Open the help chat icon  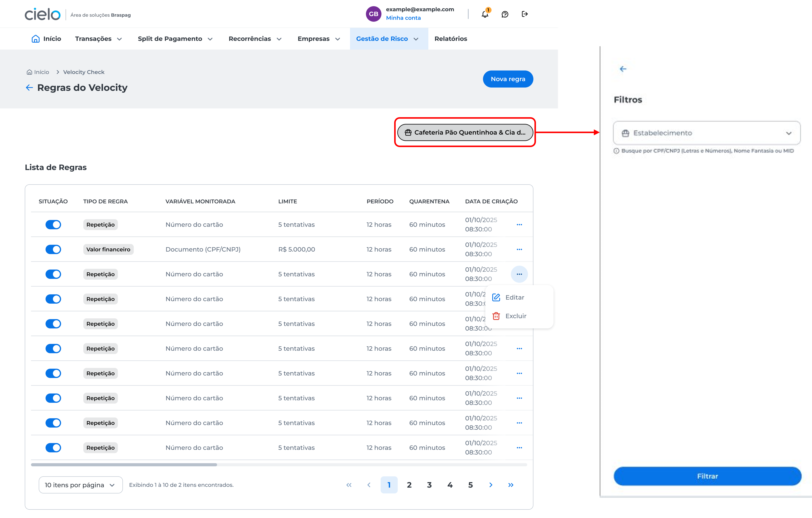pyautogui.click(x=505, y=14)
